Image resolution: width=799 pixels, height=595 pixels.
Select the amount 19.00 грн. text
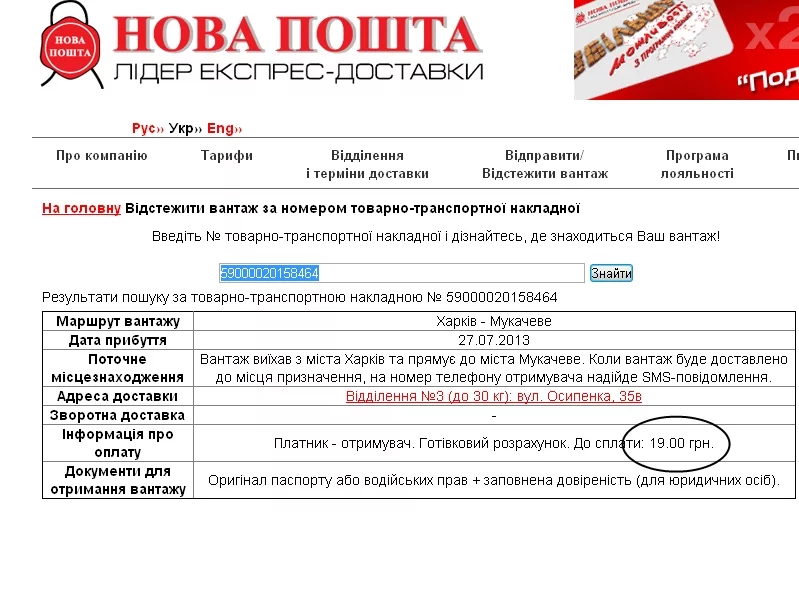(681, 443)
